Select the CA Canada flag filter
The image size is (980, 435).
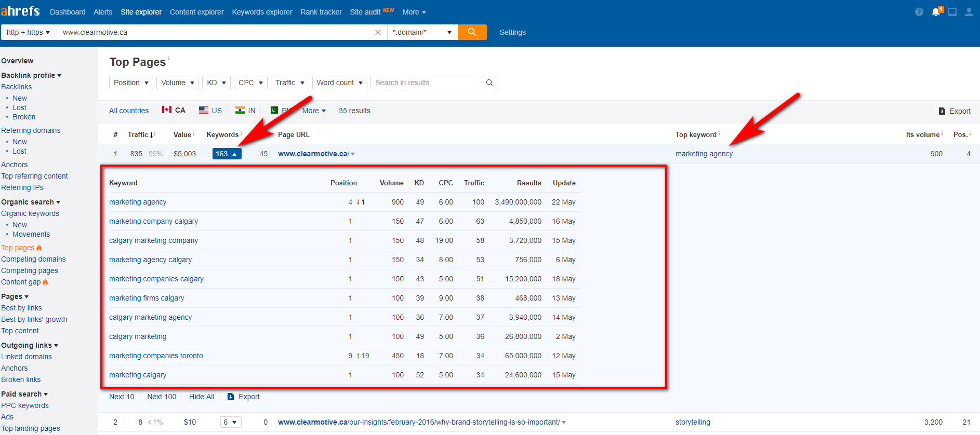pyautogui.click(x=174, y=110)
